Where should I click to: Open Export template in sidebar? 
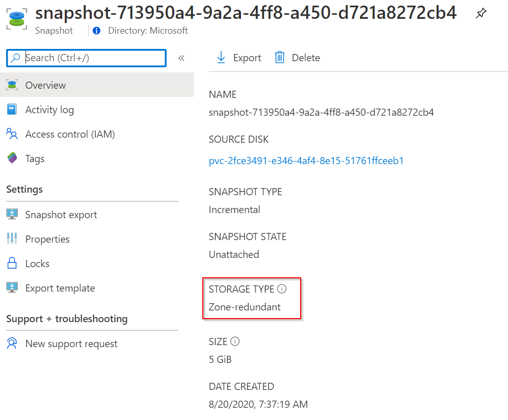pyautogui.click(x=60, y=288)
